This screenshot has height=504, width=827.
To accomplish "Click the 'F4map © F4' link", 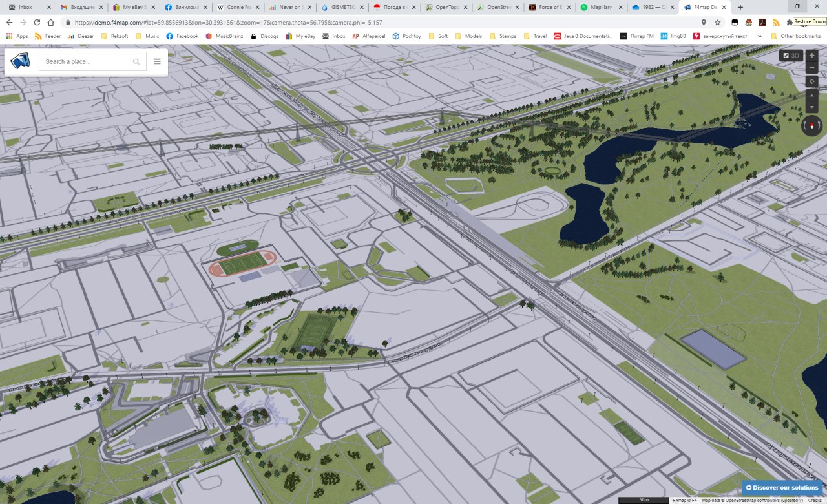I will pyautogui.click(x=684, y=501).
